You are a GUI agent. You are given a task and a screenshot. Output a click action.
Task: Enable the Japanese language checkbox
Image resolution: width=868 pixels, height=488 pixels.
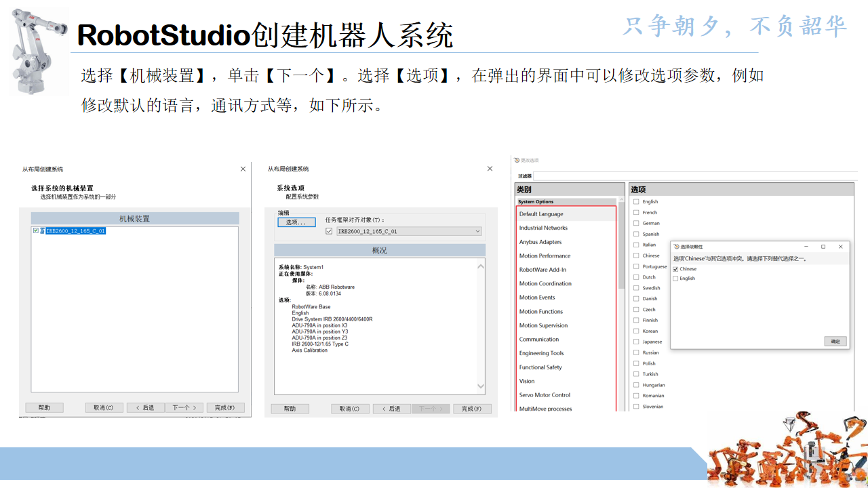coord(637,341)
